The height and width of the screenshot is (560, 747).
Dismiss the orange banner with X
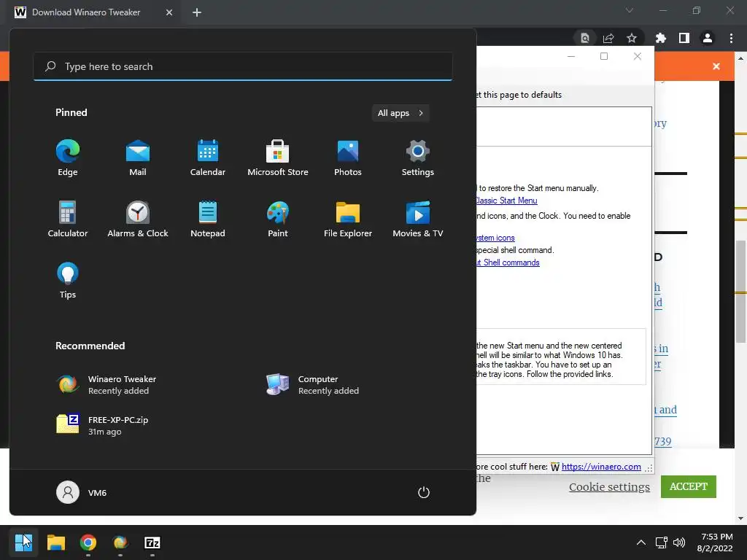pos(716,66)
